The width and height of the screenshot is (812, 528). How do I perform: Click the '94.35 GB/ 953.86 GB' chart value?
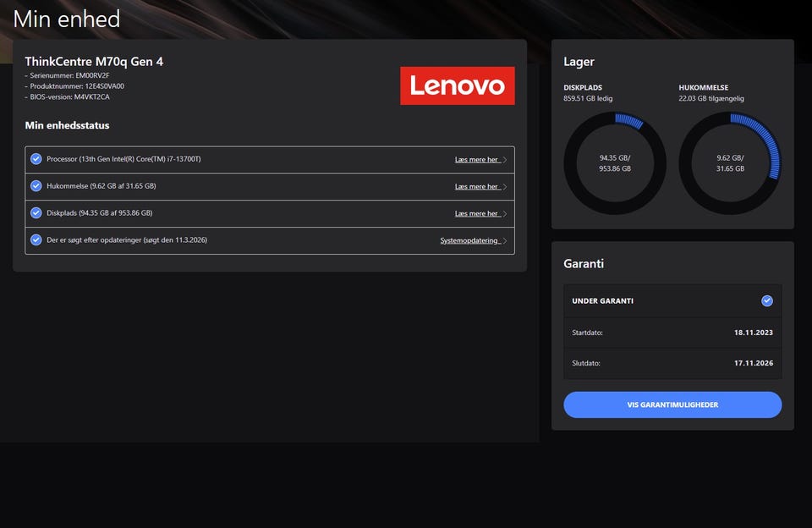(615, 163)
